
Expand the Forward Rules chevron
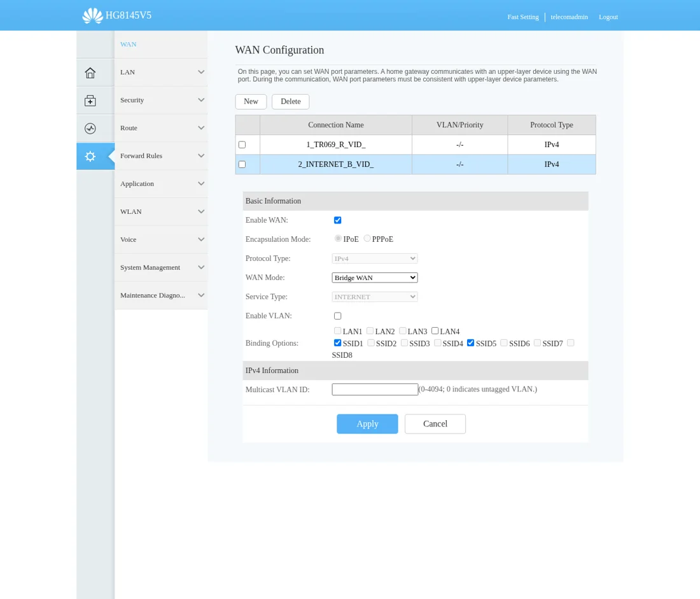(201, 156)
